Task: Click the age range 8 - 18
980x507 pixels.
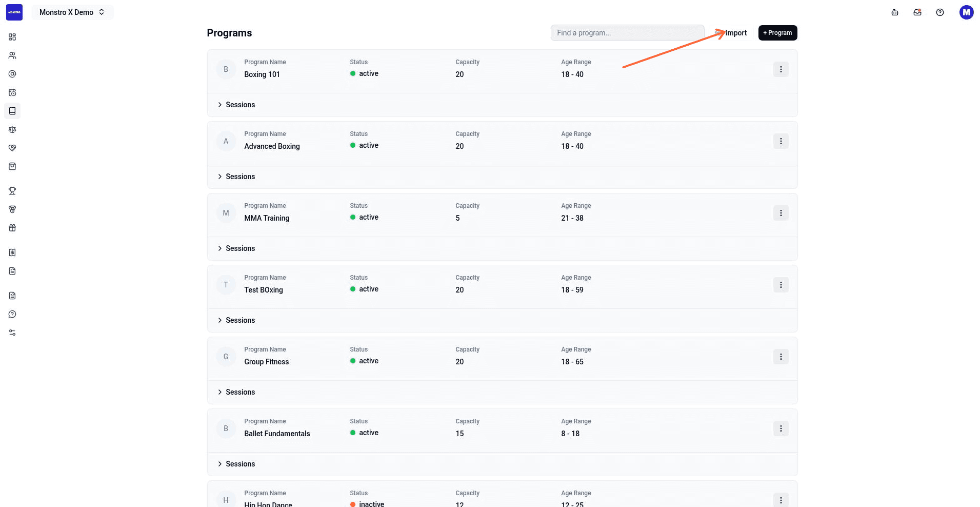Action: pyautogui.click(x=570, y=434)
